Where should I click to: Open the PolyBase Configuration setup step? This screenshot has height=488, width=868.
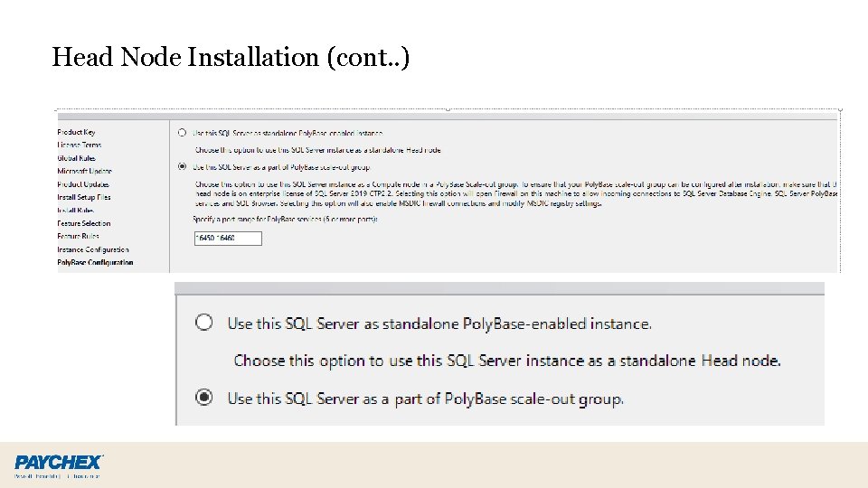click(95, 262)
